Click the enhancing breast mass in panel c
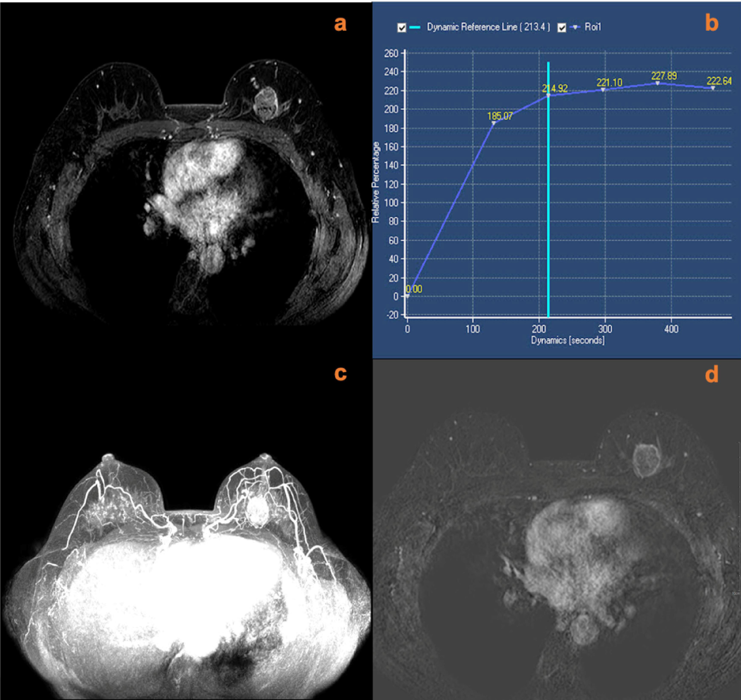 (258, 511)
